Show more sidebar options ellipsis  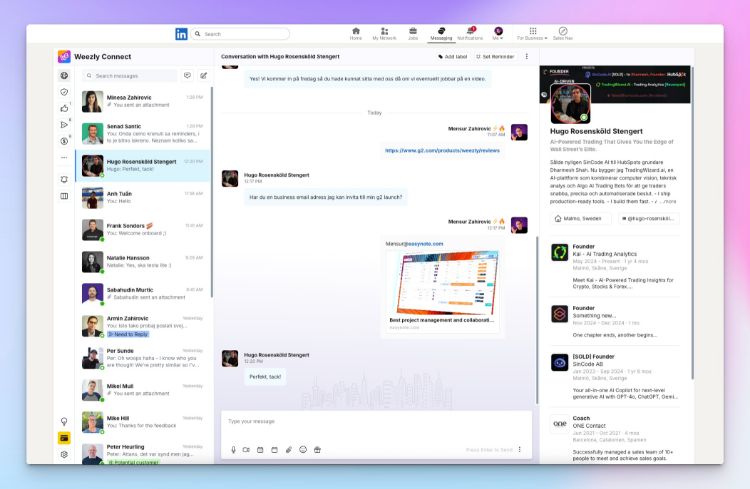pyautogui.click(x=64, y=157)
